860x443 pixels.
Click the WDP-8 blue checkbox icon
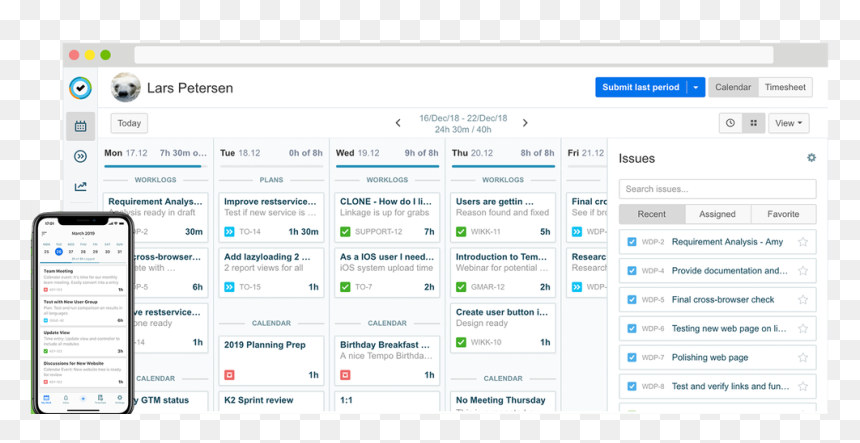pyautogui.click(x=632, y=386)
